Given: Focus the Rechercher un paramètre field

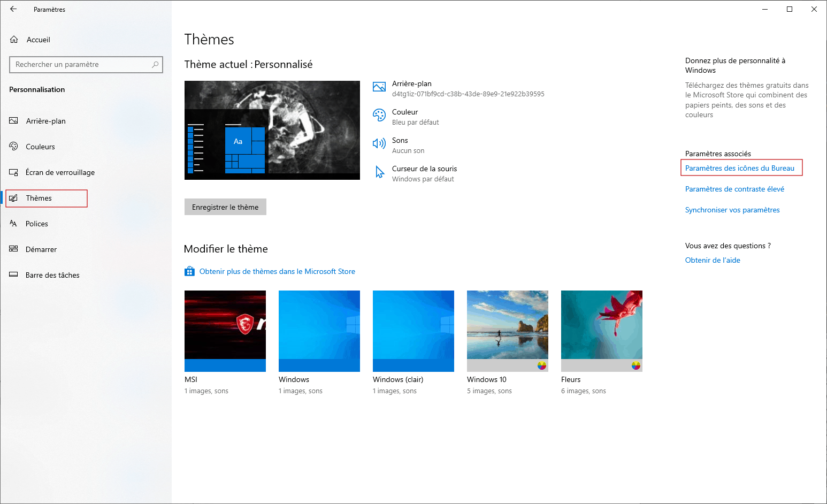Looking at the screenshot, I should (x=80, y=65).
